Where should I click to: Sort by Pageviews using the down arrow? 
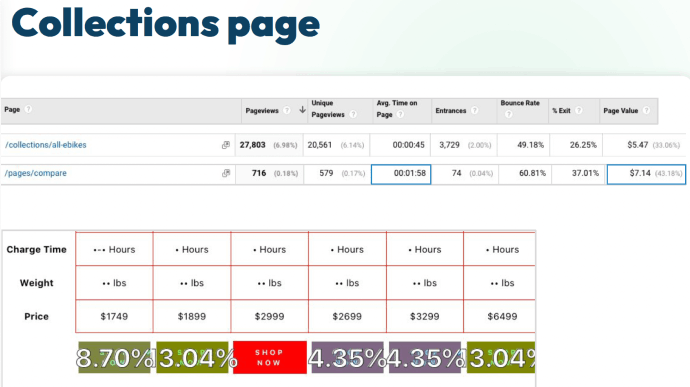[x=302, y=110]
